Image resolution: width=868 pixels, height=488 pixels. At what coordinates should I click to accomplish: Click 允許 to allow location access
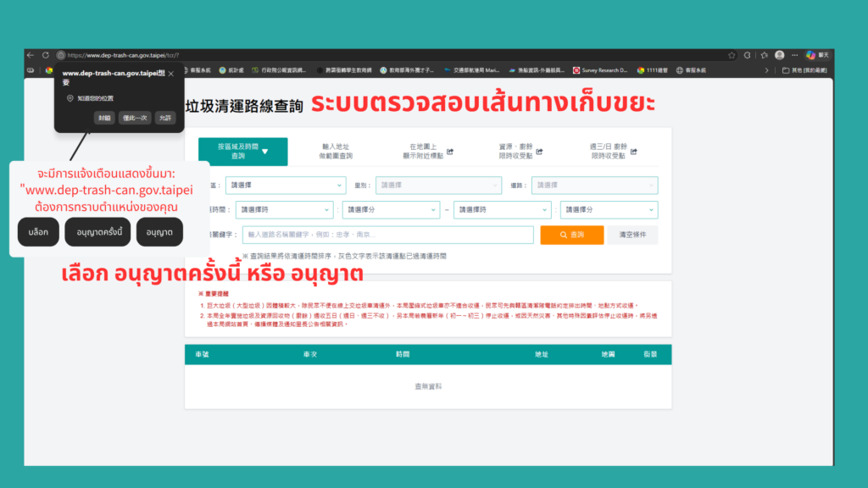point(165,118)
